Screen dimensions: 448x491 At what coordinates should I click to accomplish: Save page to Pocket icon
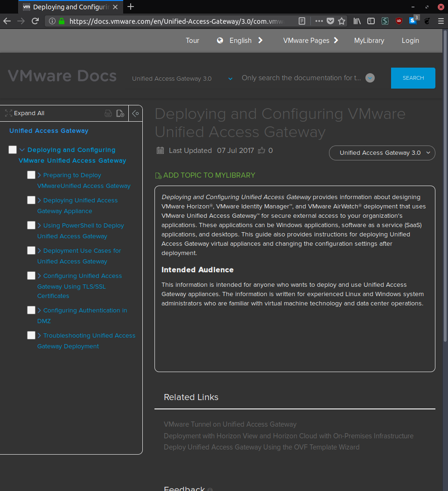click(330, 21)
